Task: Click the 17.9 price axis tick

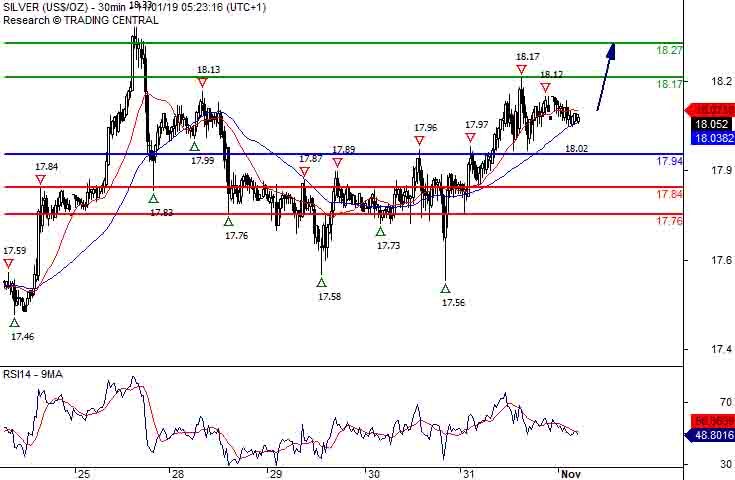Action: click(x=721, y=170)
